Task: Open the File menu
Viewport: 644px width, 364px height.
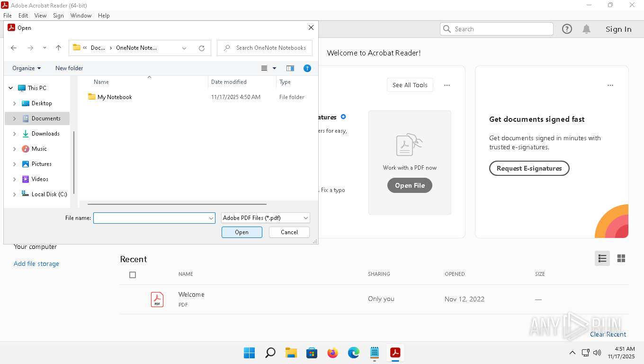Action: 8,16
